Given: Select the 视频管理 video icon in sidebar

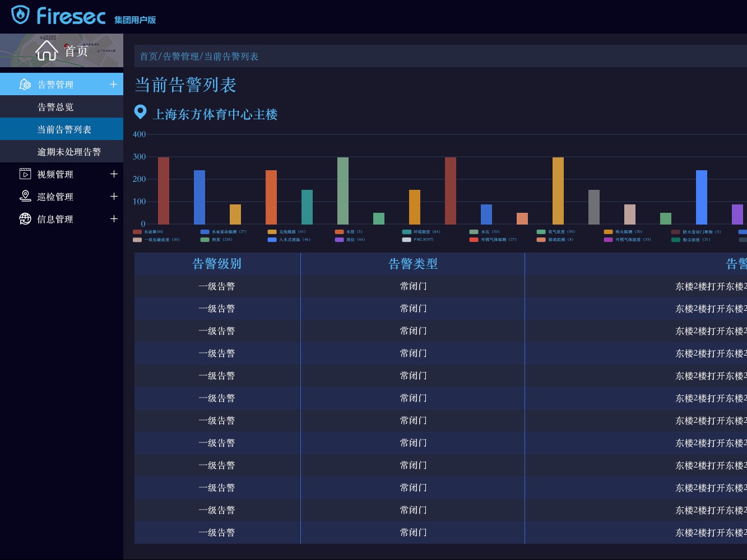Looking at the screenshot, I should click(x=25, y=174).
